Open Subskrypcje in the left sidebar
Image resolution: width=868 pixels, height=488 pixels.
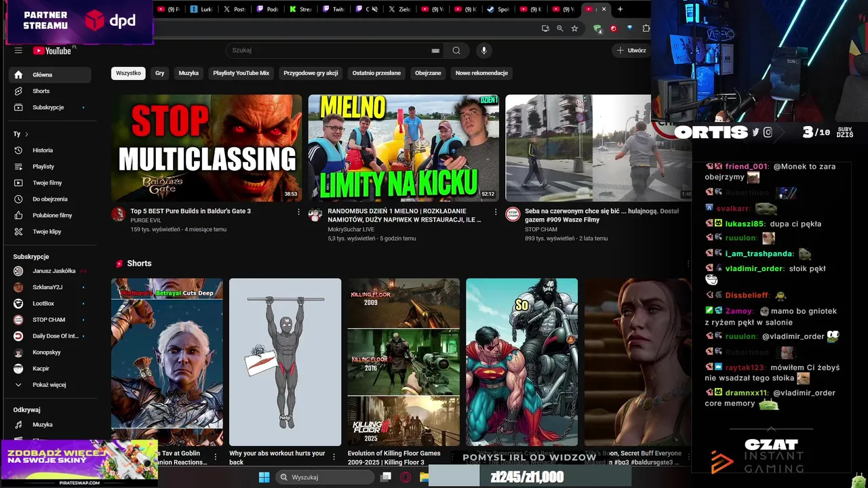click(50, 107)
